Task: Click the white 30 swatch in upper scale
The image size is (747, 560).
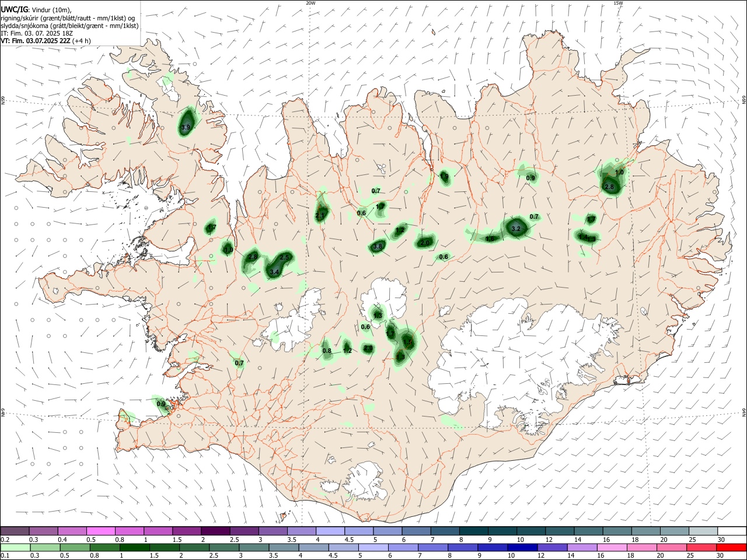Action: pos(731,531)
